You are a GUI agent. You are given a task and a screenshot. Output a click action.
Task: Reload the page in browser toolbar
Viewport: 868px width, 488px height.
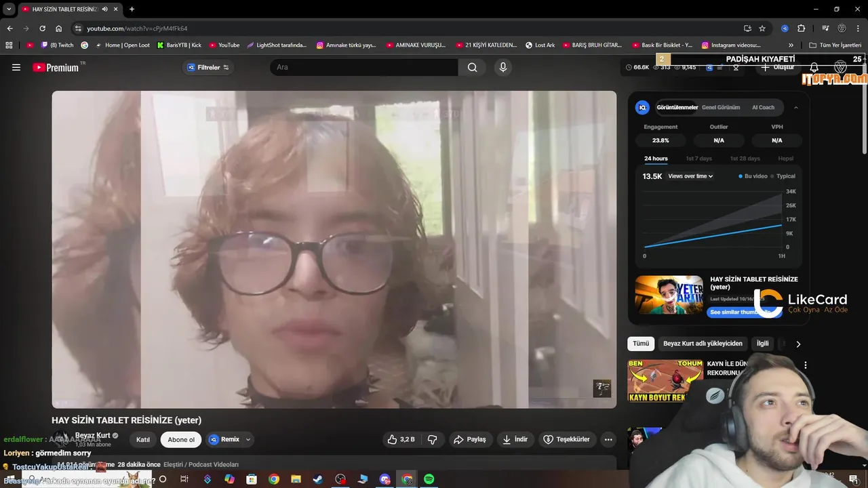coord(42,28)
